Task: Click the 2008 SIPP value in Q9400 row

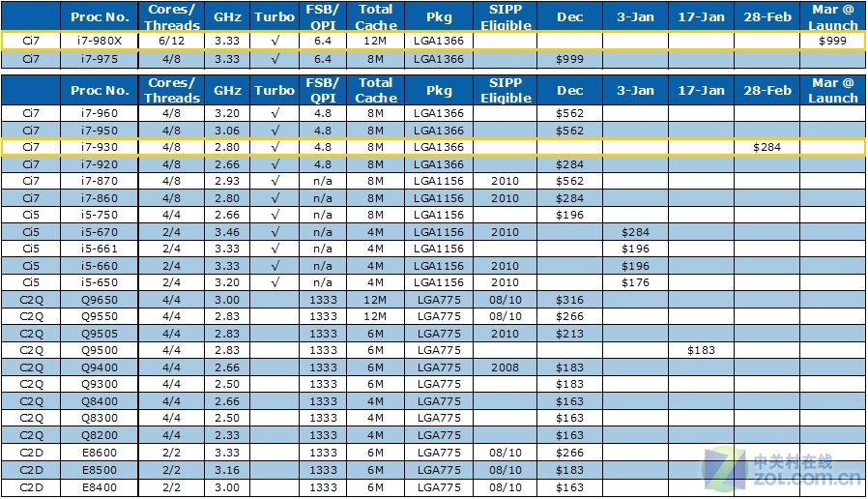Action: coord(505,367)
